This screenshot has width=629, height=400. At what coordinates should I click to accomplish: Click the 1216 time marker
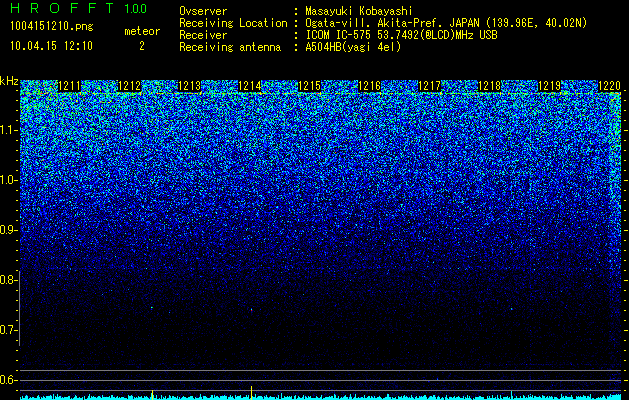[x=369, y=85]
